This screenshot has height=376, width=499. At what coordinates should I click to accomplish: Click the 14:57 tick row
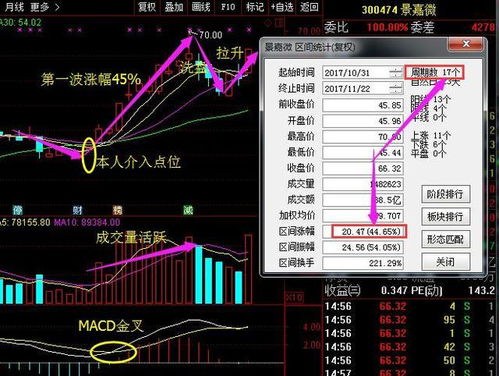click(410, 372)
